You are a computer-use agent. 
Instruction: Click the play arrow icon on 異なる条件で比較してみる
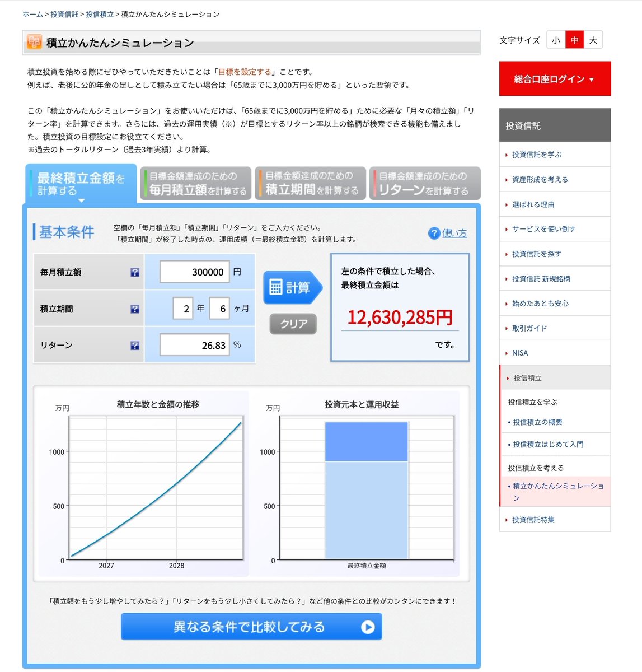[x=368, y=627]
